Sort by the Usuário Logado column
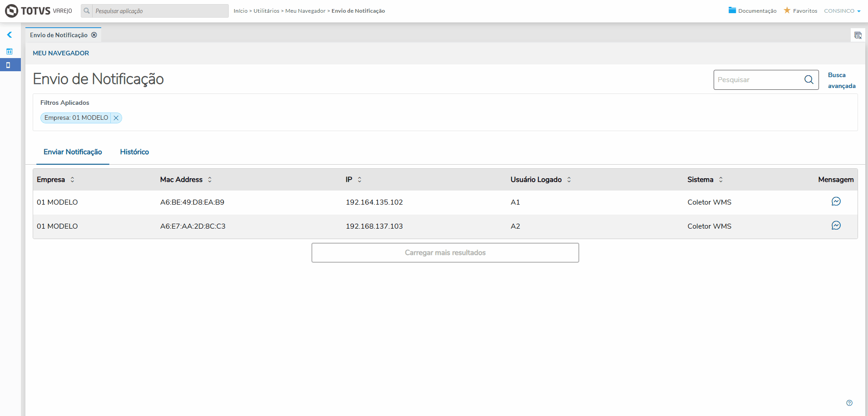Screen dimensions: 868x416 coord(569,180)
